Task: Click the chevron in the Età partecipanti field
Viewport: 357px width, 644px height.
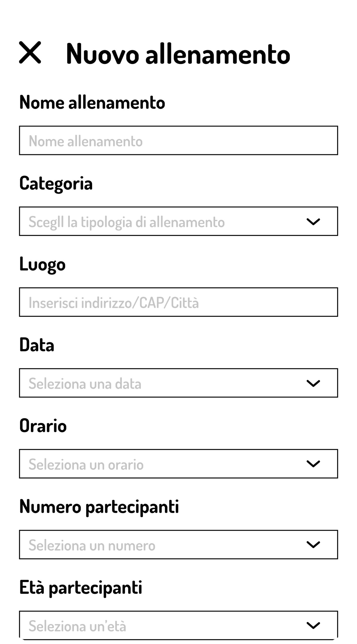Action: click(x=313, y=625)
